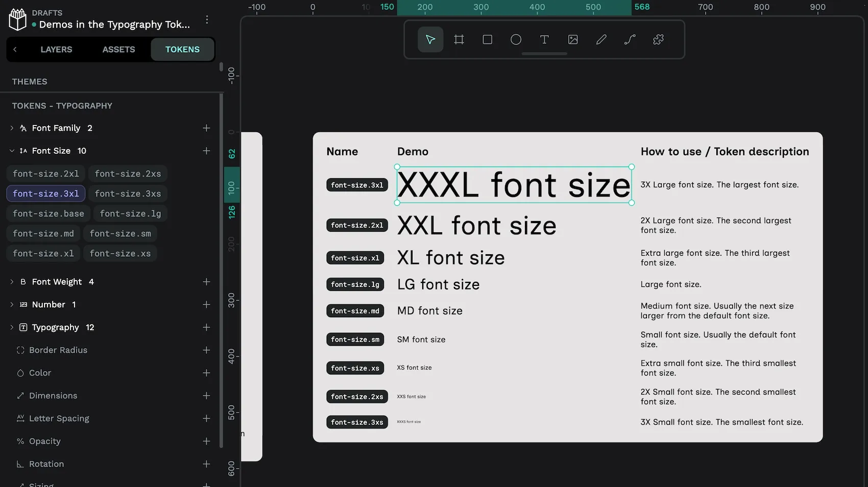This screenshot has width=868, height=487.
Task: Open the project options three-dot menu
Action: (207, 19)
